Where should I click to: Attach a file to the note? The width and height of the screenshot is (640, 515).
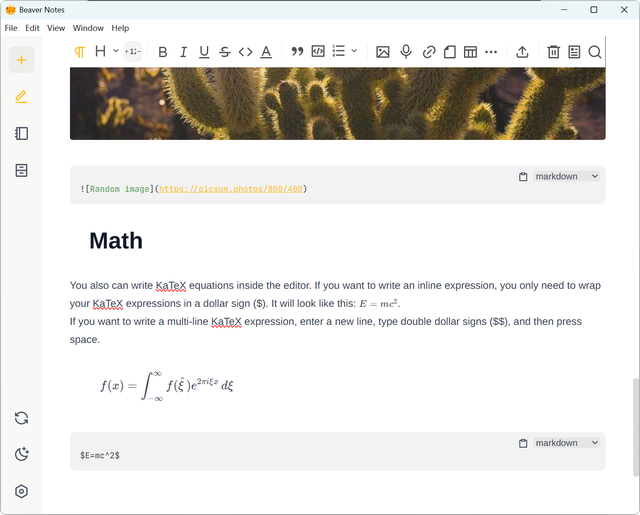tap(449, 52)
